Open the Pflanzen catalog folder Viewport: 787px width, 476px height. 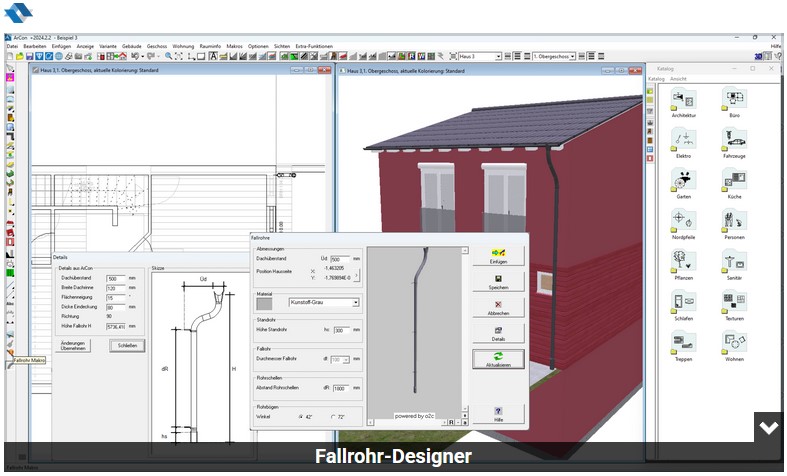[683, 265]
